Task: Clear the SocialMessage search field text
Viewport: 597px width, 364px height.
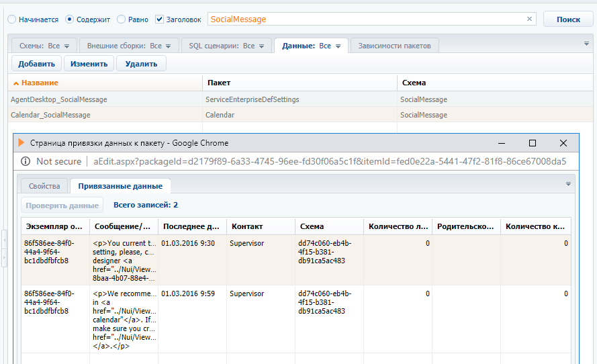Action: point(529,19)
